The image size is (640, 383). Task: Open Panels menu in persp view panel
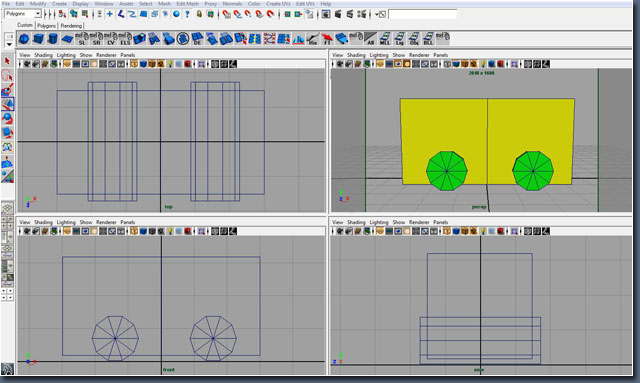click(x=440, y=55)
